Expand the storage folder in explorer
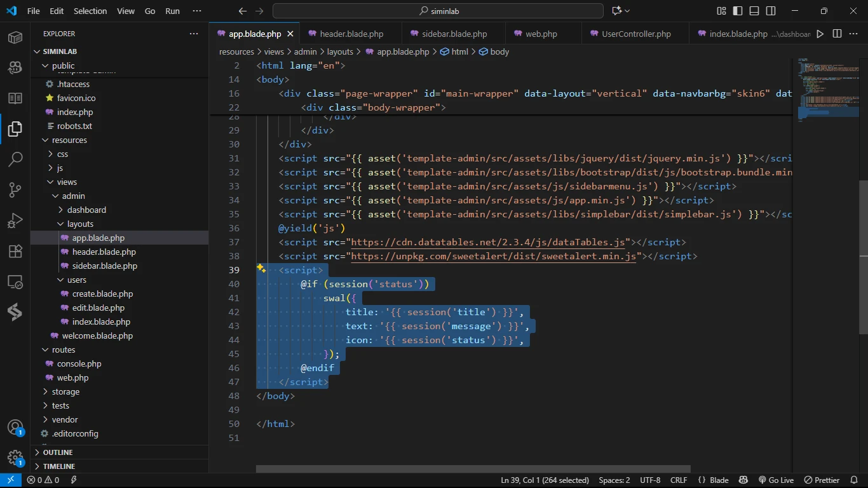The image size is (868, 488). [65, 391]
